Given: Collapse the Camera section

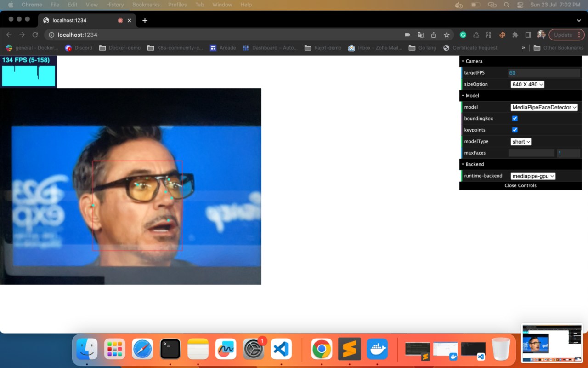Looking at the screenshot, I should (463, 61).
